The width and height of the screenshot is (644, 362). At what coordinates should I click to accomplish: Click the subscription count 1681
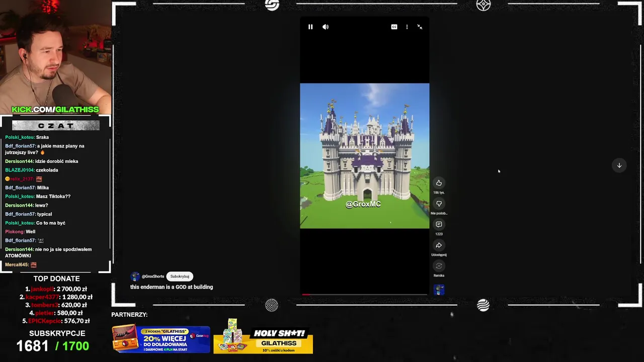[x=33, y=346]
